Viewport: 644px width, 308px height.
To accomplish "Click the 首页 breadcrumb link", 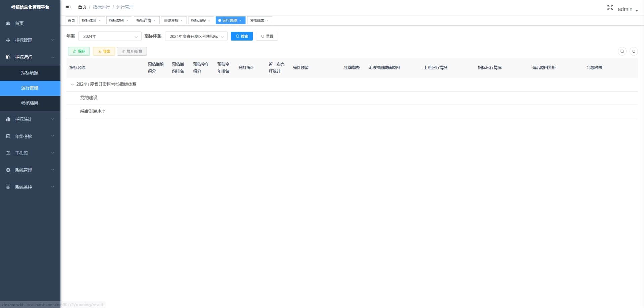I will [x=82, y=7].
